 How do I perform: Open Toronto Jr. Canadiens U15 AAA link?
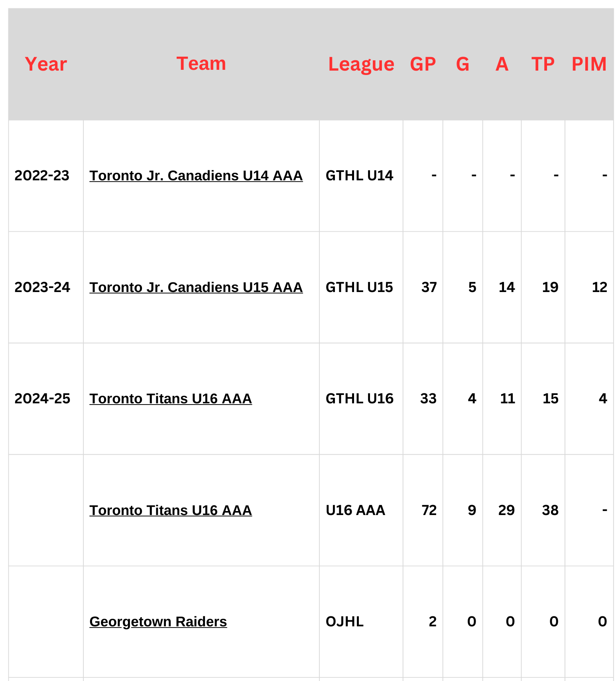tap(196, 288)
